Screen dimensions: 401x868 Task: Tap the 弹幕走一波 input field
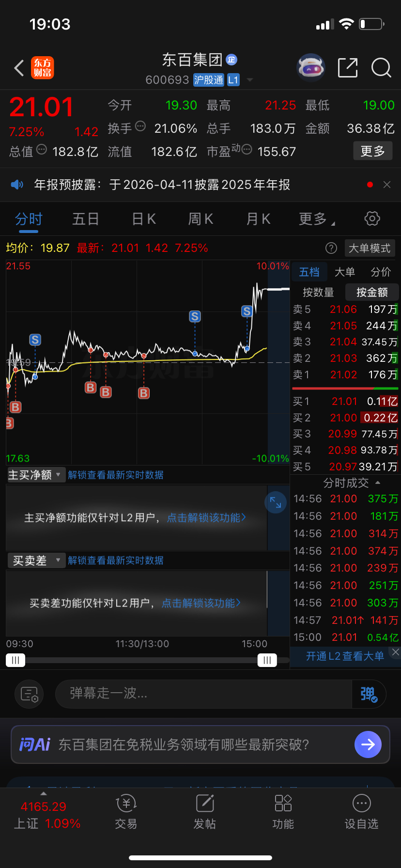click(x=203, y=694)
